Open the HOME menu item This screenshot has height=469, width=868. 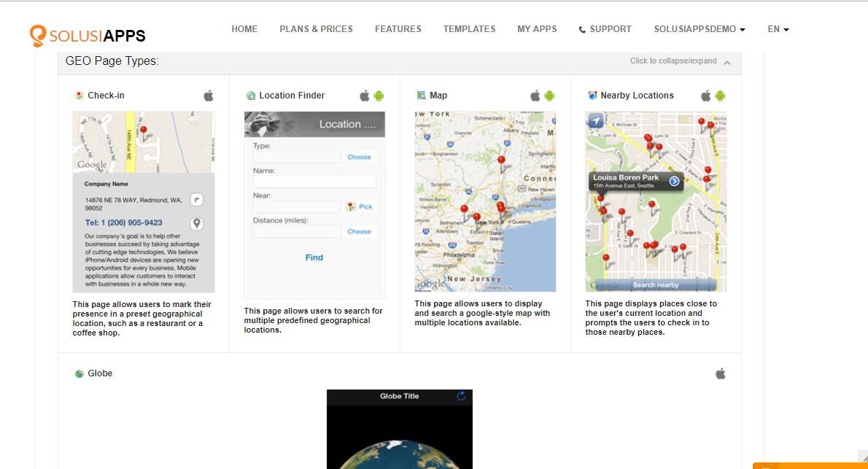[244, 28]
